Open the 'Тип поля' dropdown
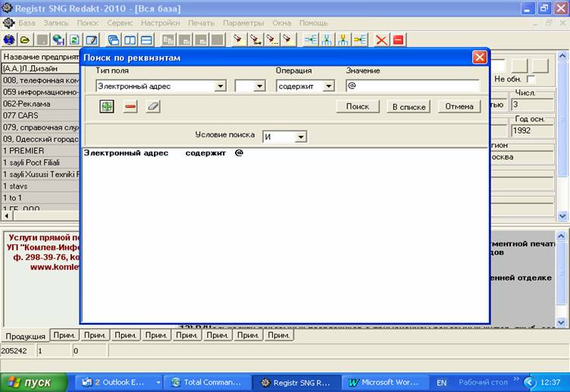 [220, 86]
